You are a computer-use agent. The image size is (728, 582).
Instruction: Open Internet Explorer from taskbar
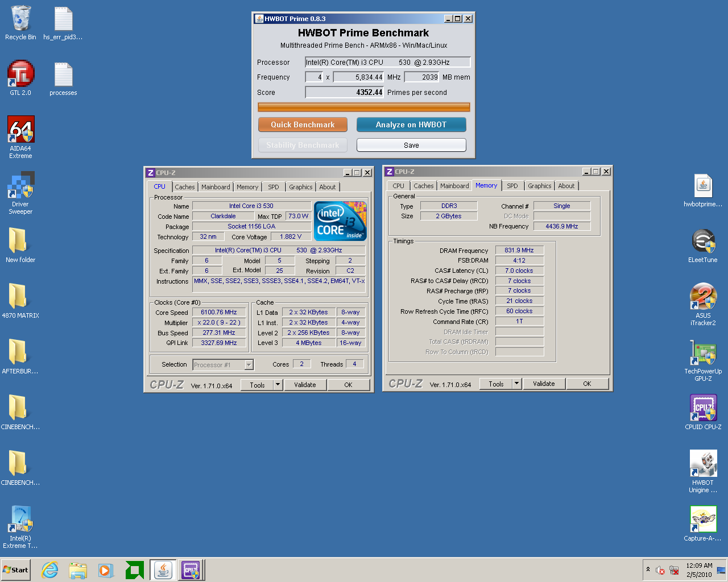click(x=50, y=570)
